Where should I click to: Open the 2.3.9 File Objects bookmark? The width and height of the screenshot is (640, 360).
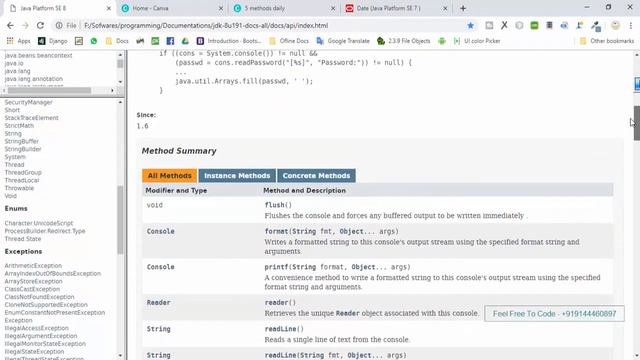[x=404, y=41]
